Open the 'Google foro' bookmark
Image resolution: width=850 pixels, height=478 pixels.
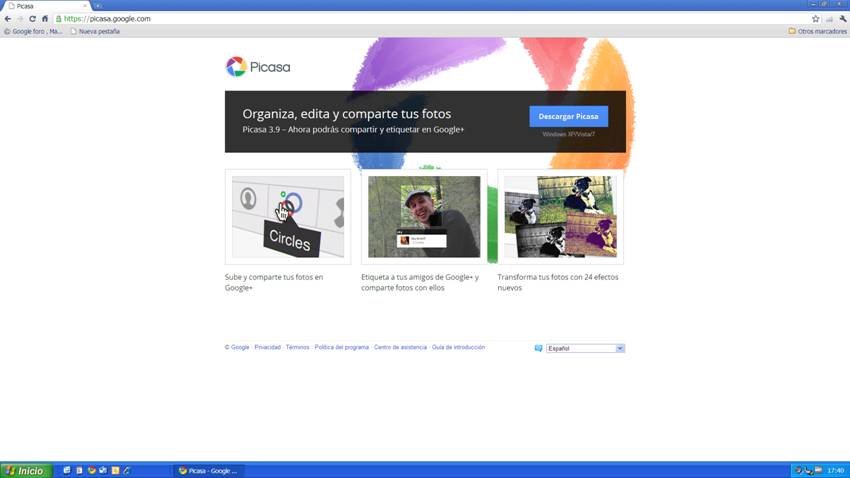tap(33, 31)
